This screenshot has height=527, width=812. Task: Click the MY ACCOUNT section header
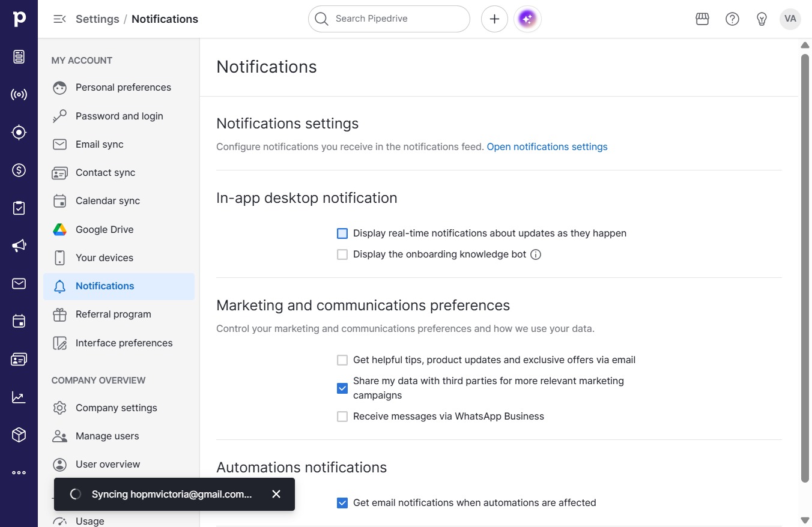pyautogui.click(x=82, y=61)
